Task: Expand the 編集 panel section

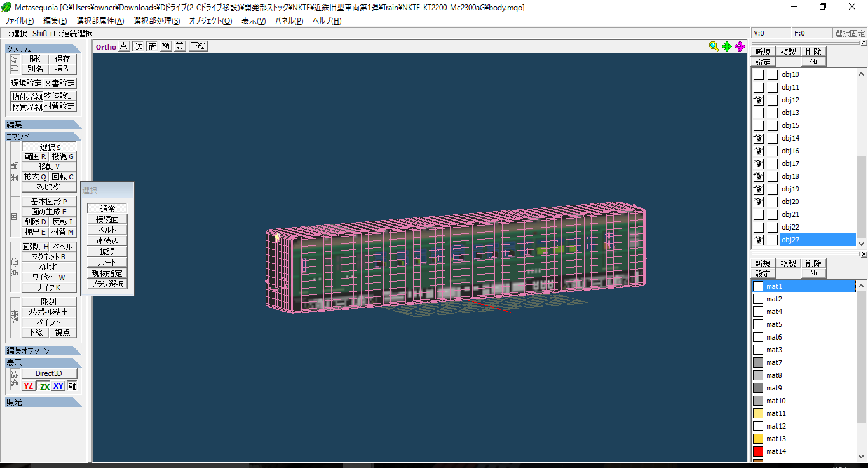Action: 43,124
